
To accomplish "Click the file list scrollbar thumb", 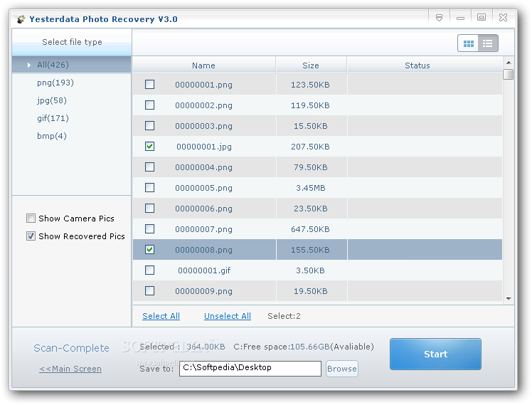I will click(509, 74).
